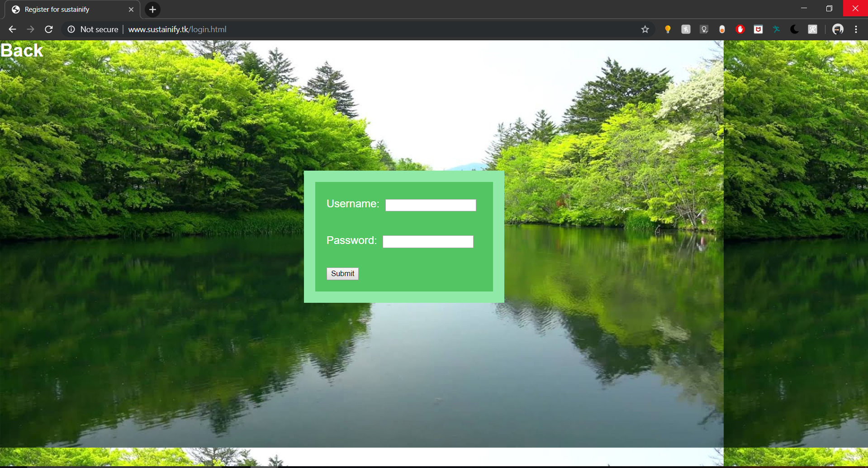Focus the Password text field

pyautogui.click(x=428, y=242)
